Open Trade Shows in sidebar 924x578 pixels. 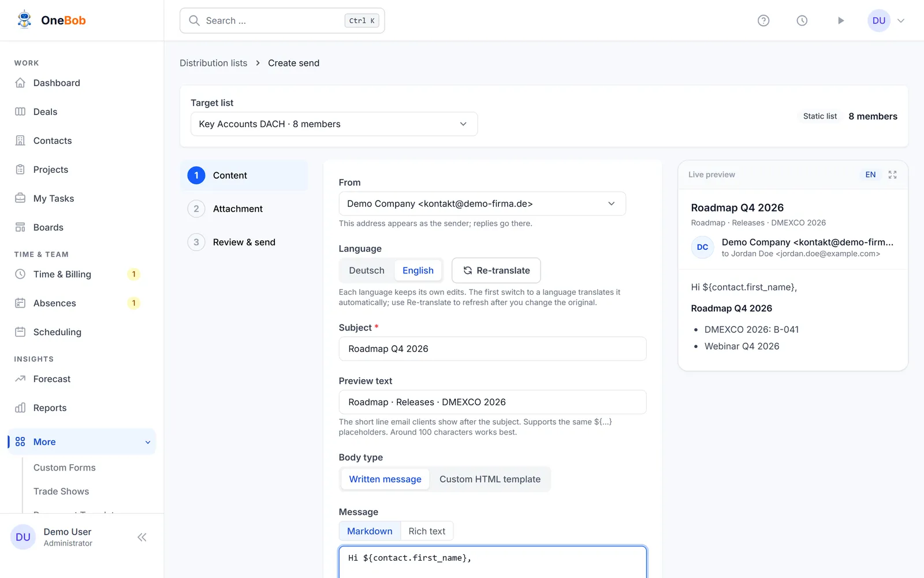pyautogui.click(x=61, y=491)
